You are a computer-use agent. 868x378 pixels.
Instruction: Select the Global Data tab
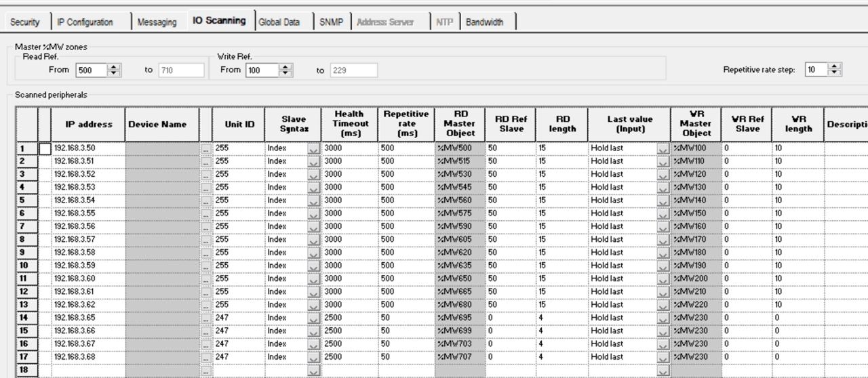coord(279,22)
